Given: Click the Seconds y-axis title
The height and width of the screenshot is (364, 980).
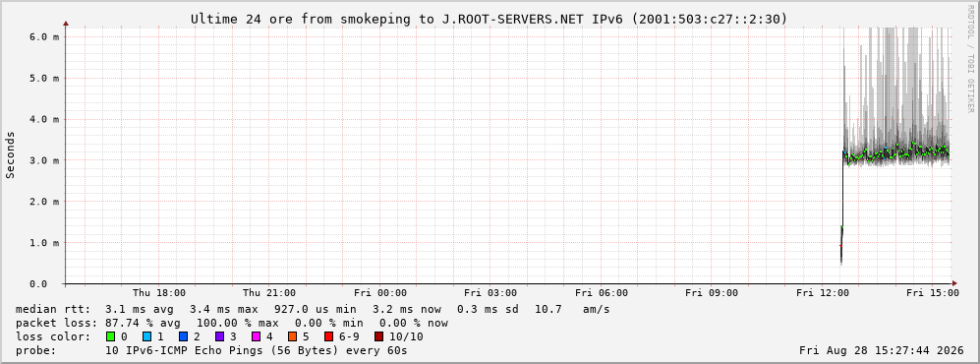Looking at the screenshot, I should [10, 155].
